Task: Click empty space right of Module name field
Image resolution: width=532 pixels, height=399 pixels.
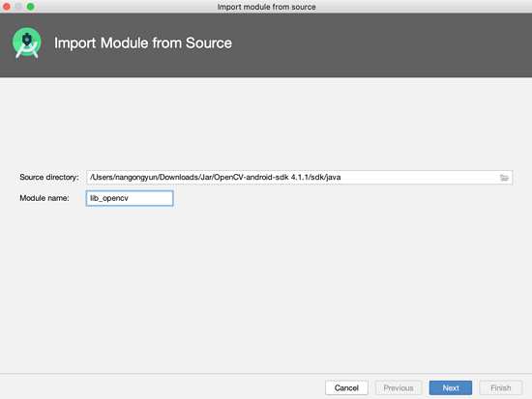Action: pyautogui.click(x=340, y=198)
